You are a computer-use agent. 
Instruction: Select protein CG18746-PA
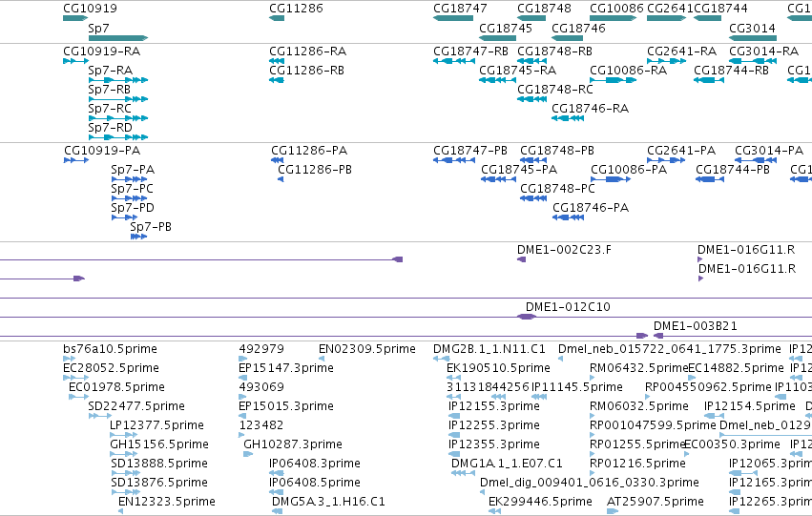(x=591, y=208)
